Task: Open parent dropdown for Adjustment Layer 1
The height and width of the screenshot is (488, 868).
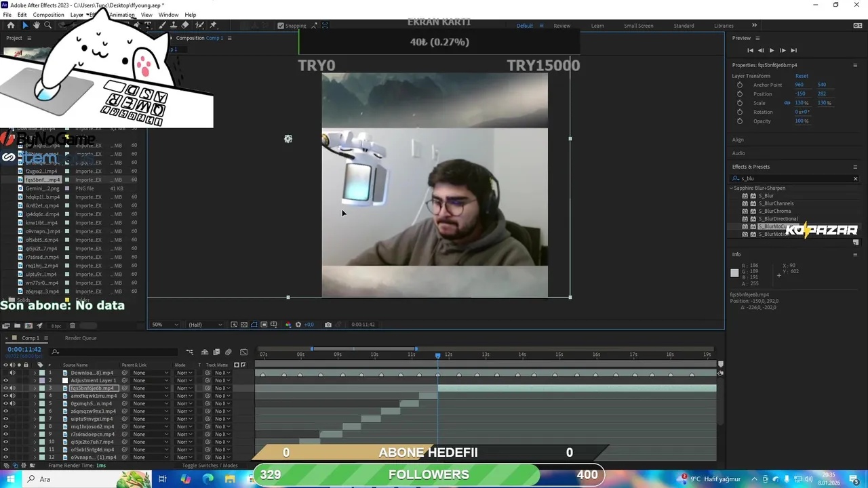Action: coord(151,380)
